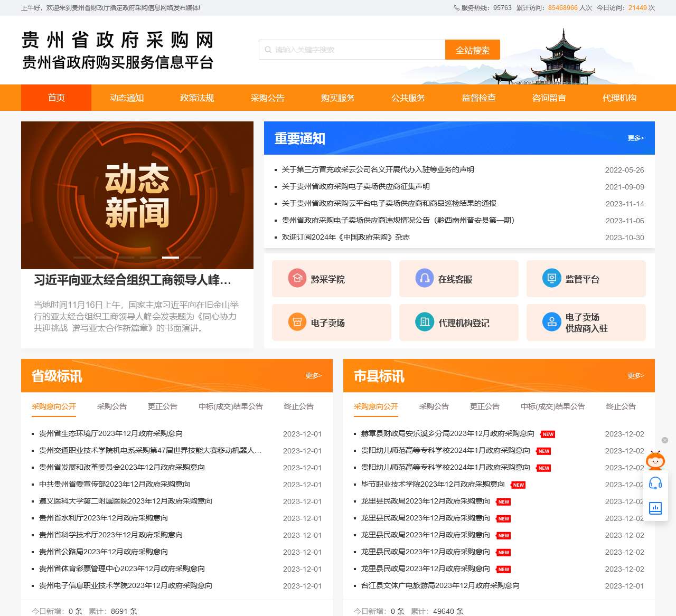Click the 全站搜索 search button
Viewport: 676px width, 616px height.
pos(473,50)
